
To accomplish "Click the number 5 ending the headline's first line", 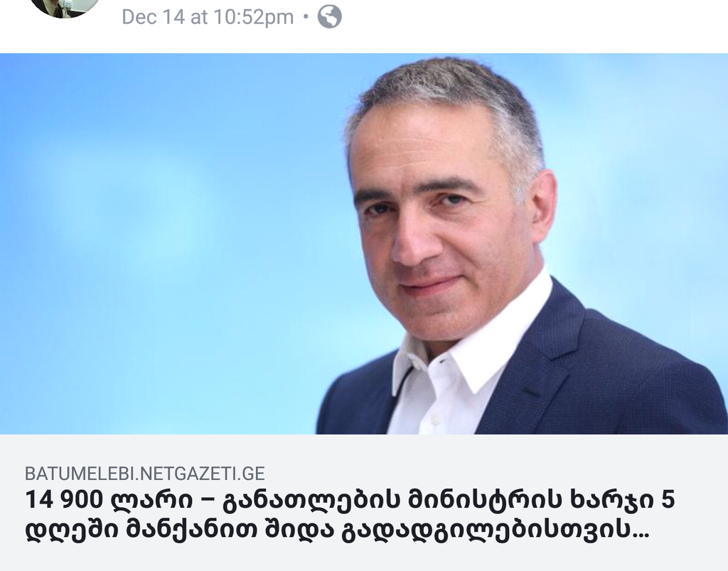I will click(x=667, y=500).
